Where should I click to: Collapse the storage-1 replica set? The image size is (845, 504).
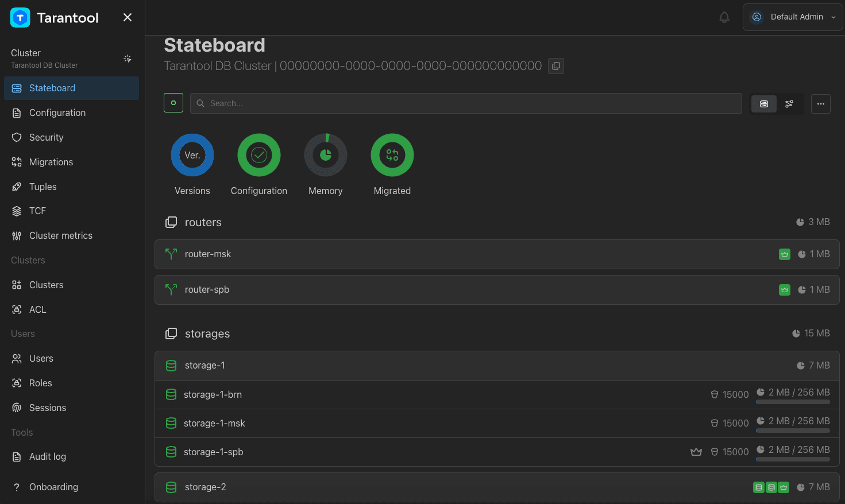click(x=497, y=366)
